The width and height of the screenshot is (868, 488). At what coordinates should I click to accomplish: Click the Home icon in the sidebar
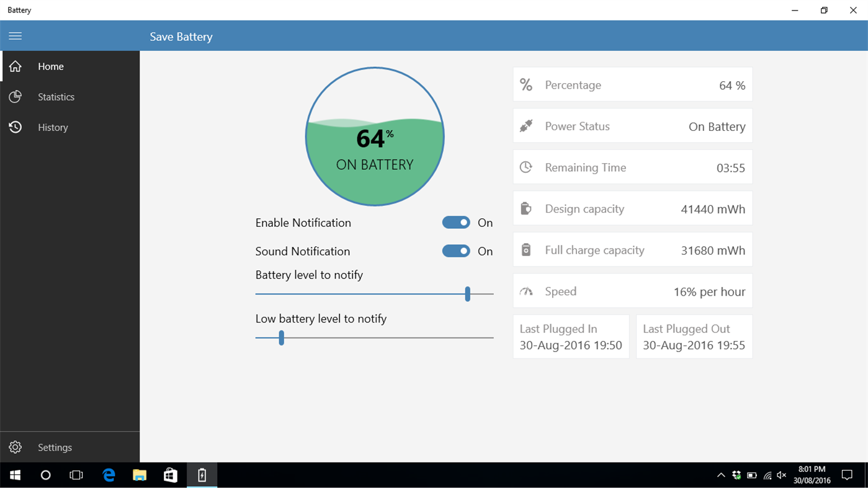[x=16, y=66]
